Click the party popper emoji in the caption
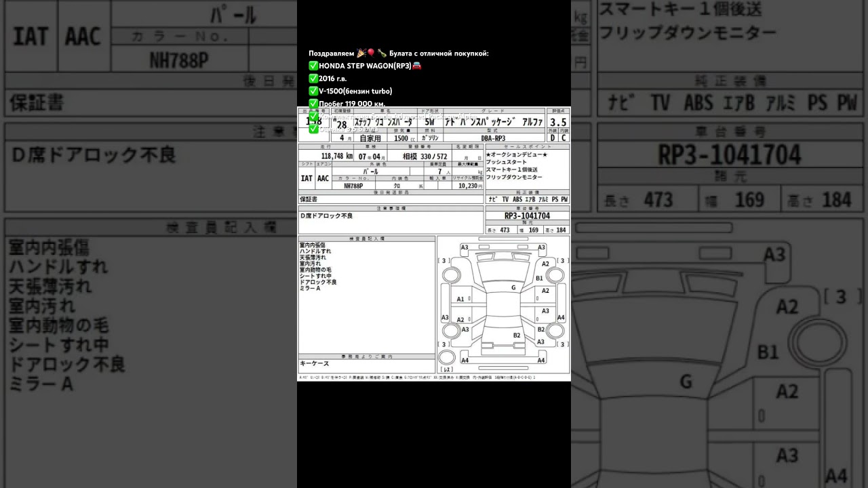The width and height of the screenshot is (868, 488). [x=361, y=53]
